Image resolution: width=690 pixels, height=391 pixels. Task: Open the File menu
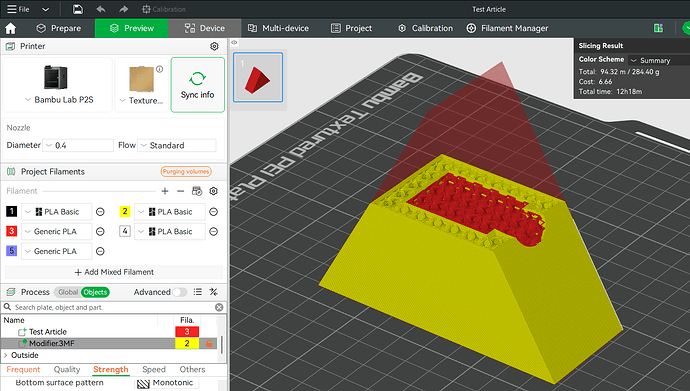coord(18,9)
